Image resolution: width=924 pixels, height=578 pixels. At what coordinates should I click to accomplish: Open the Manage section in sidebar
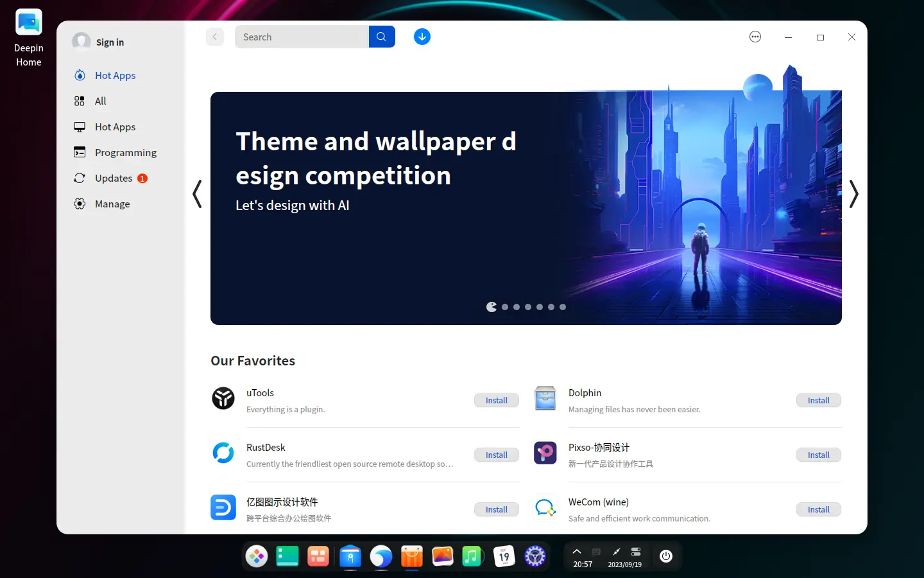pos(112,204)
